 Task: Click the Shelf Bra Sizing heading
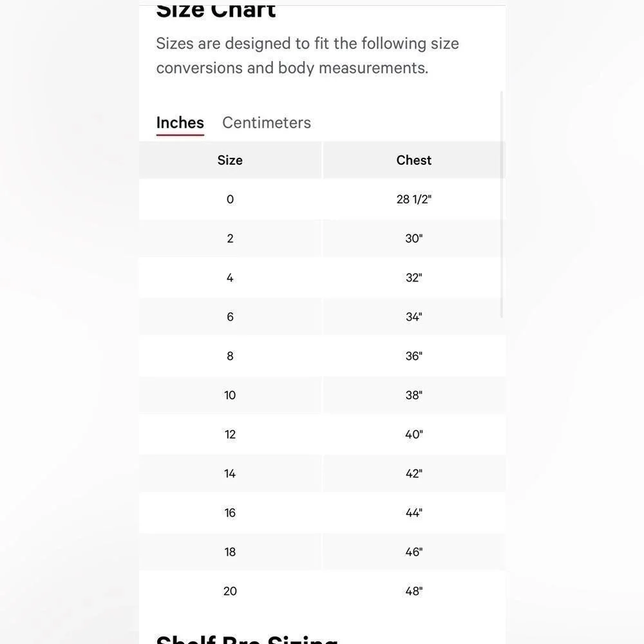coord(247,639)
